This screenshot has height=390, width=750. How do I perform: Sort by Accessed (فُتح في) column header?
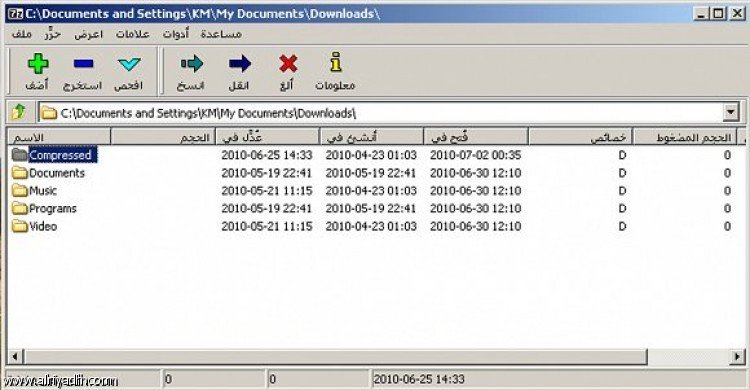click(476, 137)
